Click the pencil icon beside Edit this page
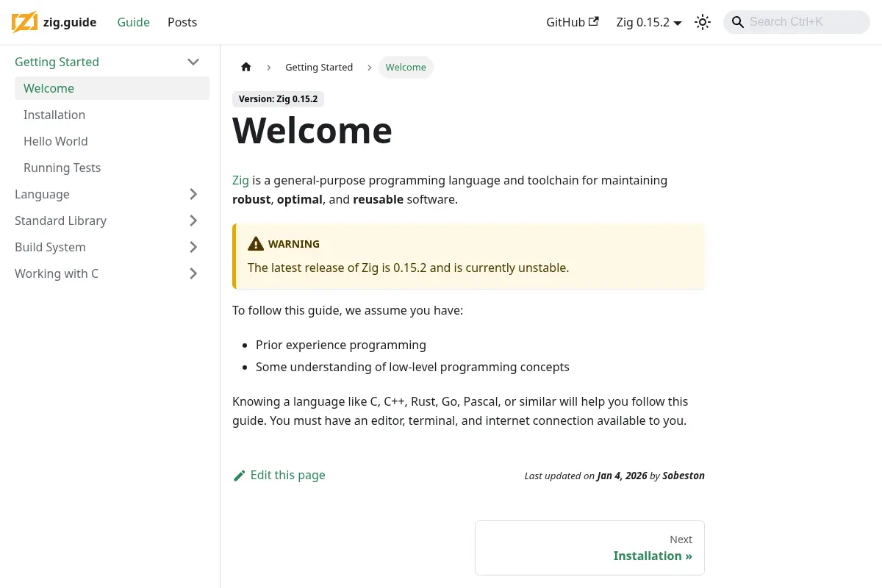Image resolution: width=882 pixels, height=588 pixels. tap(239, 476)
